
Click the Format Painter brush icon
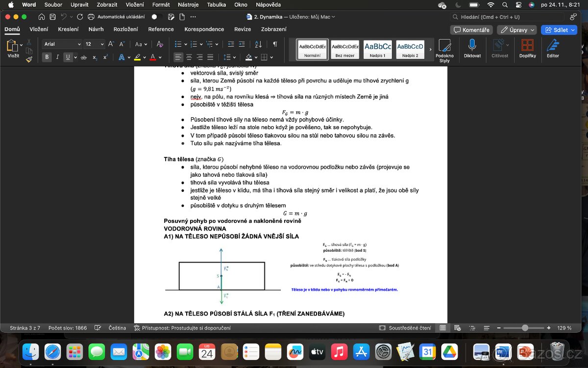tap(29, 59)
